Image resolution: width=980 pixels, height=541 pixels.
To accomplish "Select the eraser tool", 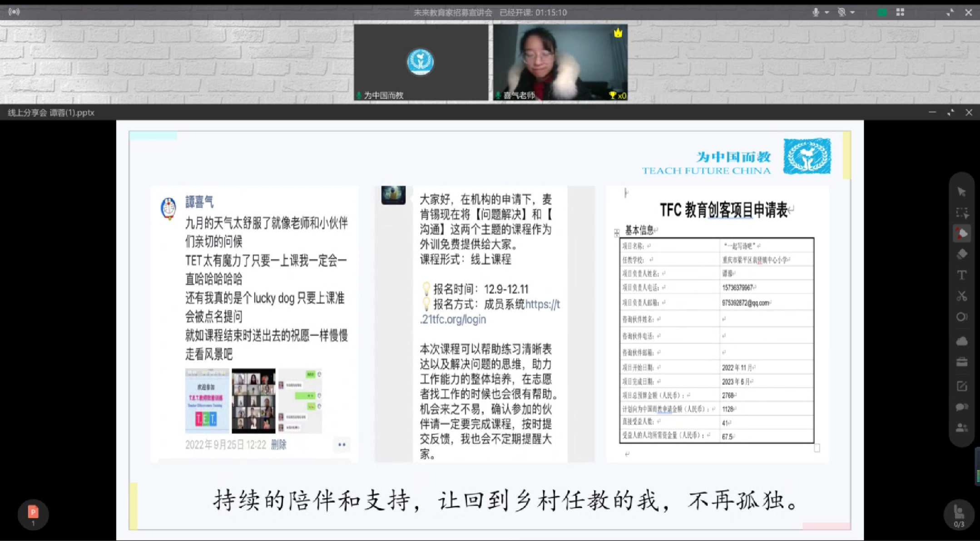I will point(961,254).
